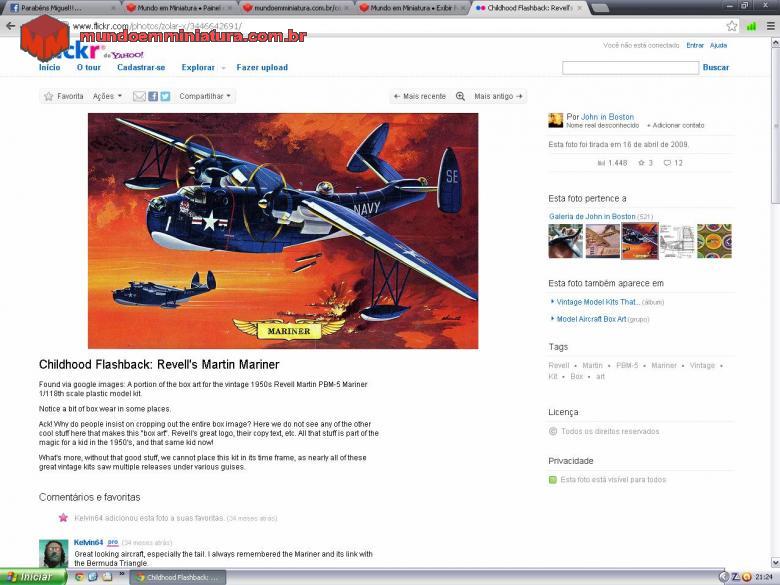Open the Fazer upload menu item
Screen dimensions: 780x585
pos(262,68)
